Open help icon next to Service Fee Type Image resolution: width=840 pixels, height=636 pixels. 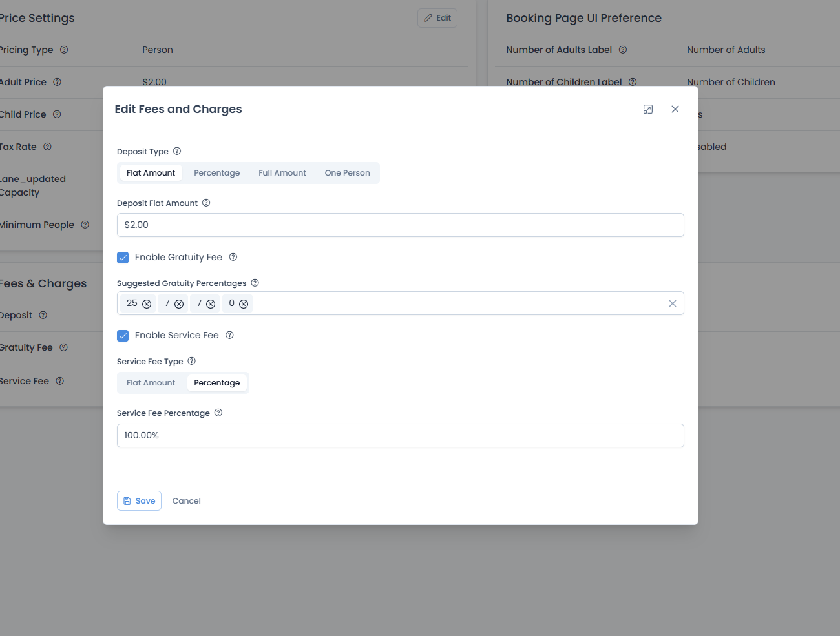(x=191, y=361)
